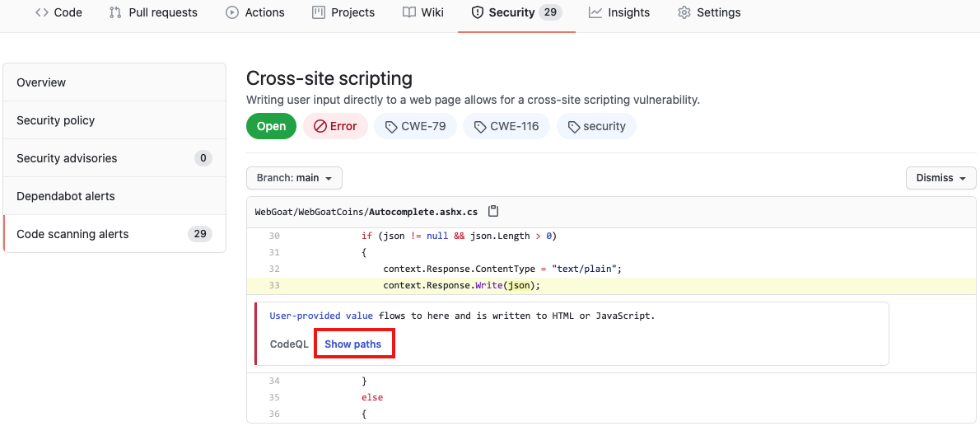Image resolution: width=980 pixels, height=426 pixels.
Task: Open the Dismiss dropdown
Action: point(940,178)
